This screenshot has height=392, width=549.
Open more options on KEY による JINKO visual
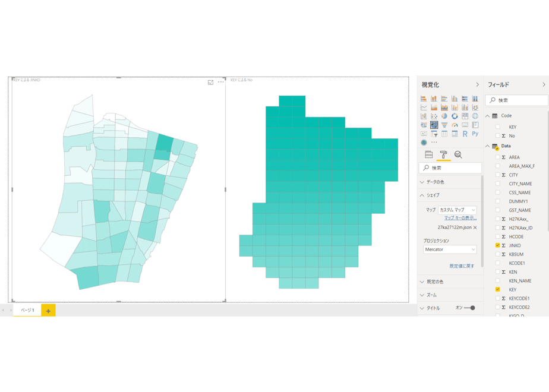[221, 82]
